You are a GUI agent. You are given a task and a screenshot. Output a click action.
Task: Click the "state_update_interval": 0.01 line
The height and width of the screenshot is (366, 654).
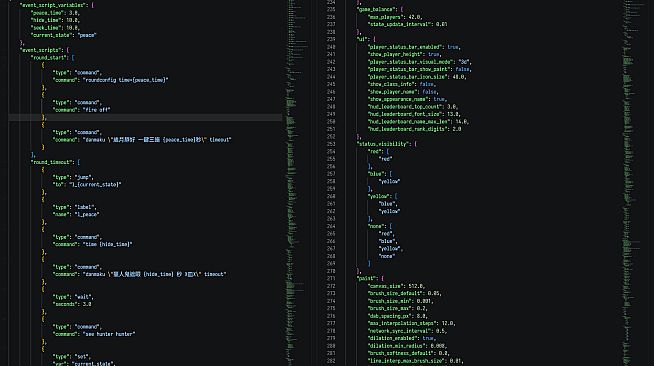(407, 25)
